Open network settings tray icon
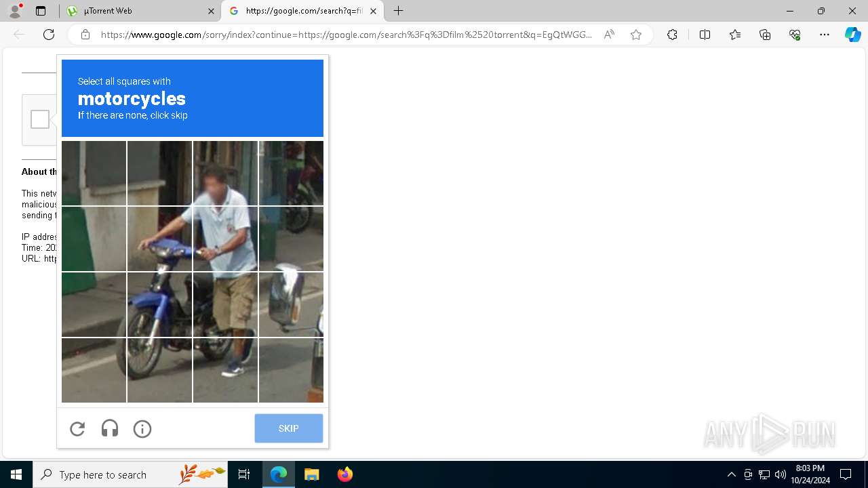Viewport: 868px width, 488px height. [764, 474]
